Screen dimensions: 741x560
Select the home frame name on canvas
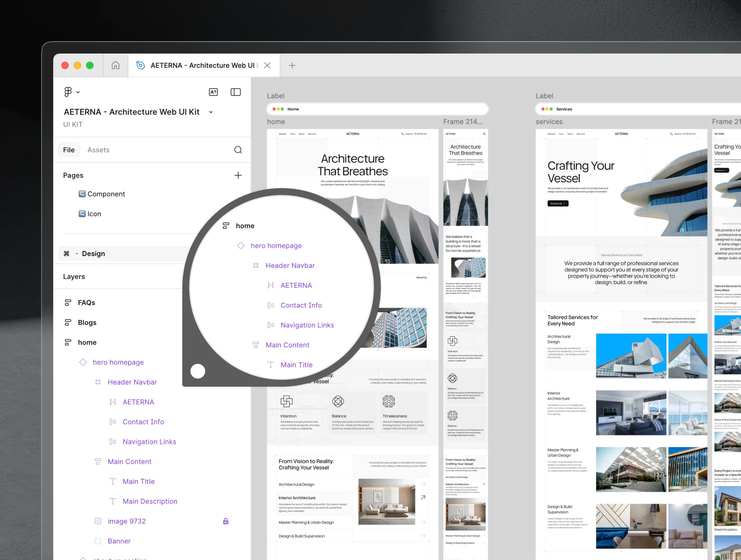pyautogui.click(x=276, y=122)
